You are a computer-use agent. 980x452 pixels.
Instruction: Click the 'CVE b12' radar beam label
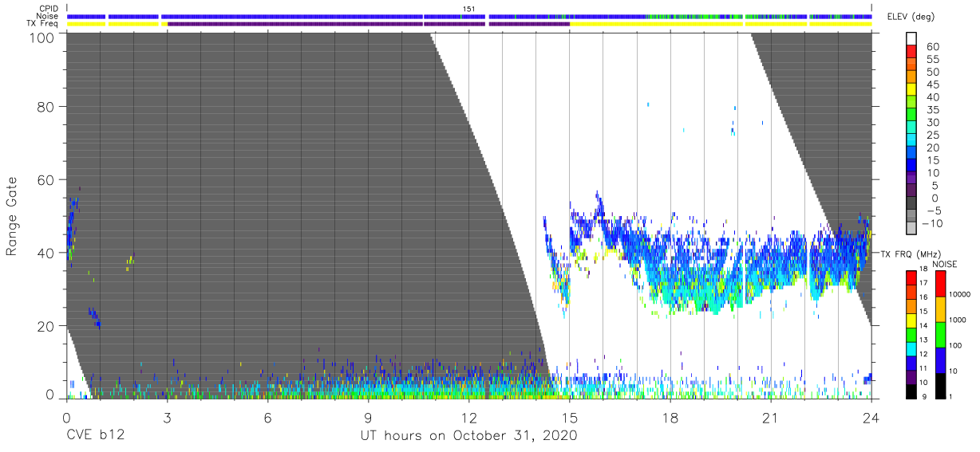click(x=95, y=436)
